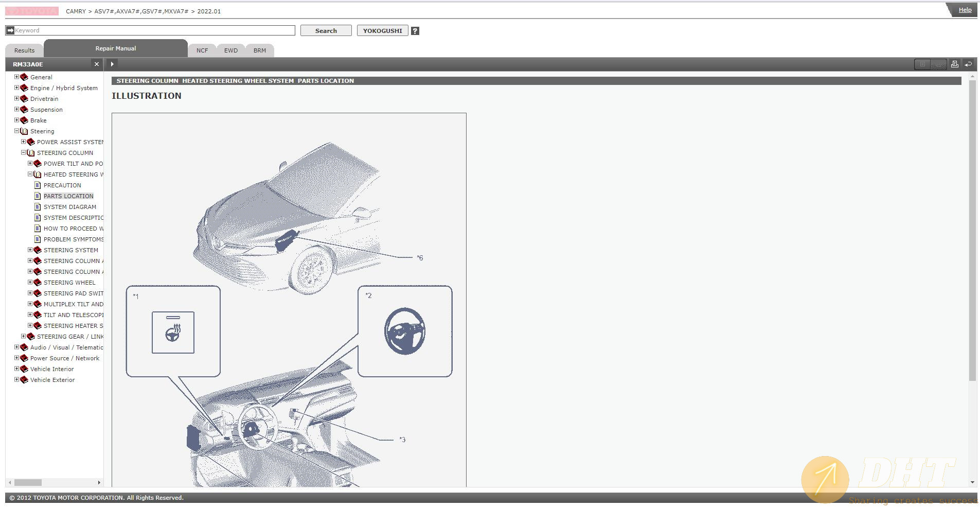This screenshot has height=507, width=980.
Task: Click the Engine / Hybrid System book icon
Action: 24,88
